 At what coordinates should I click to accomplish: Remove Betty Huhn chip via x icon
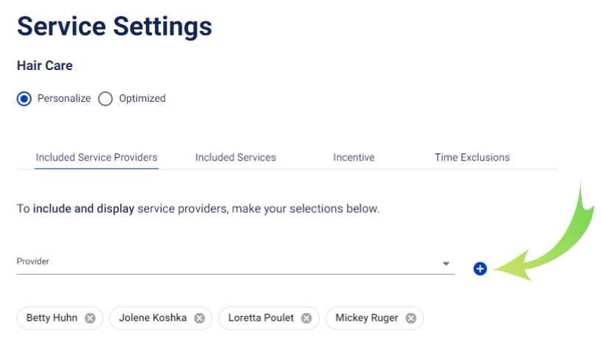tap(90, 318)
